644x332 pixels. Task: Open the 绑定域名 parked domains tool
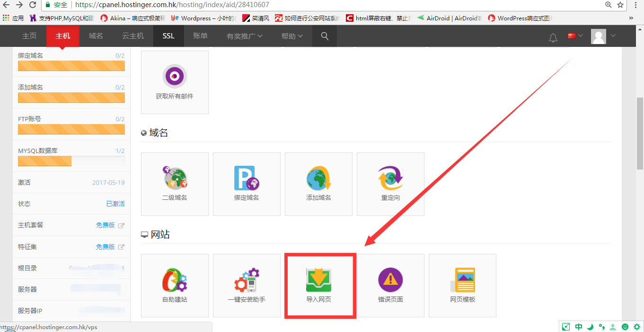[x=247, y=184]
